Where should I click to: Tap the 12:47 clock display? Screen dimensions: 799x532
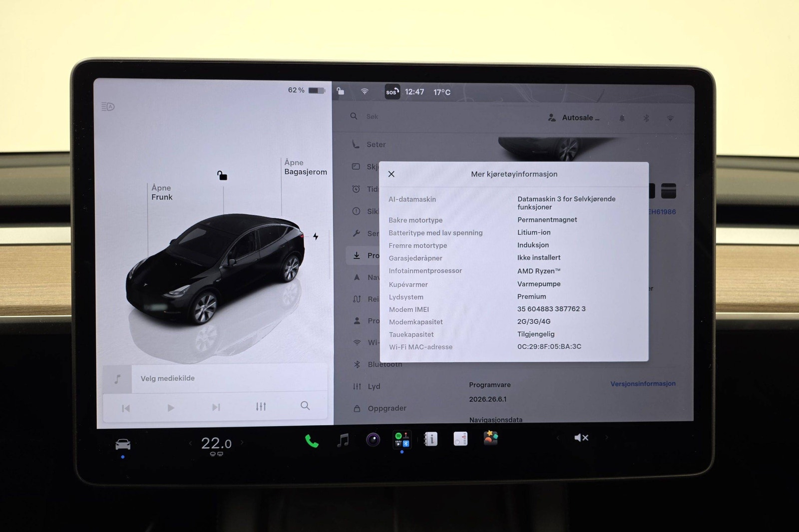pos(414,92)
